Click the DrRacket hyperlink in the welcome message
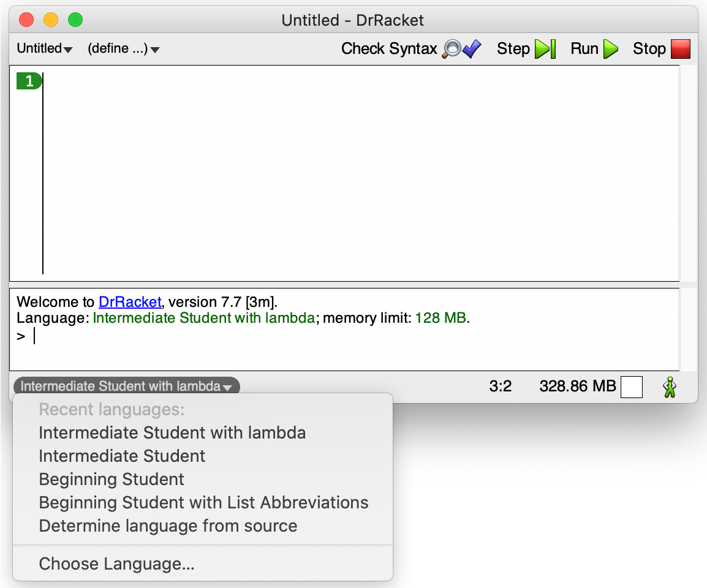Viewport: 707px width, 588px height. coord(130,301)
